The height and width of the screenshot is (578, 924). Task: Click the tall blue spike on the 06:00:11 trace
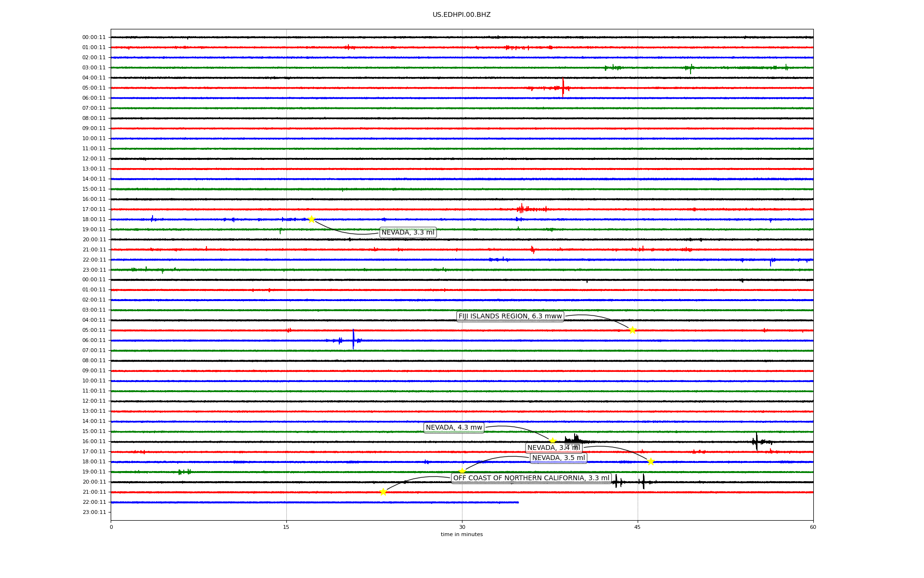tap(353, 340)
